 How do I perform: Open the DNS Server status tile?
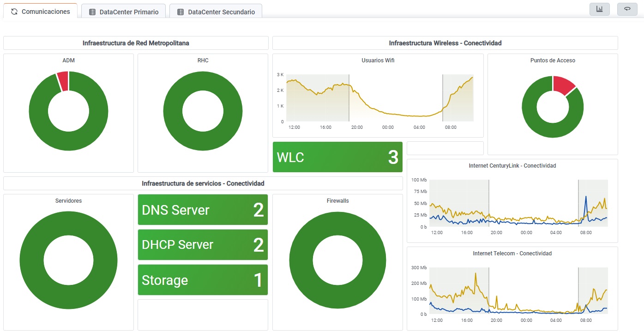click(203, 210)
